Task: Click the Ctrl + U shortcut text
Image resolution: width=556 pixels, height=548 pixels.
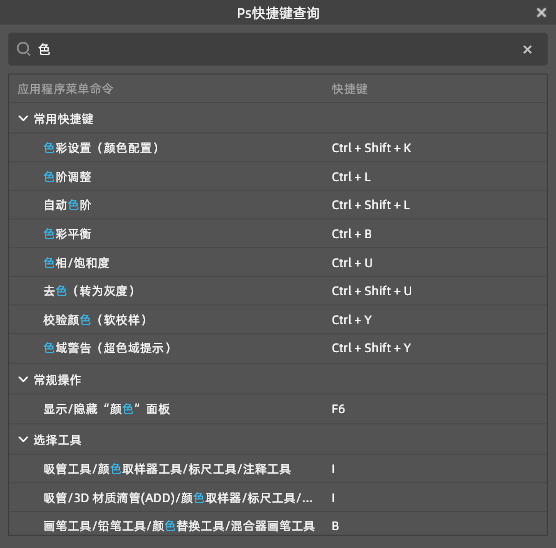Action: (x=352, y=263)
